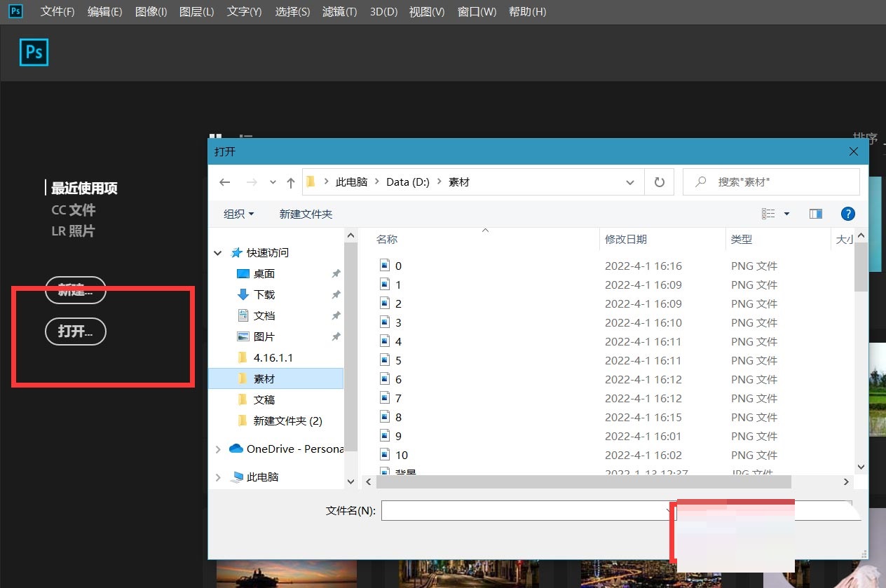
Task: Unpin 桌面 from quick access
Action: 336,273
